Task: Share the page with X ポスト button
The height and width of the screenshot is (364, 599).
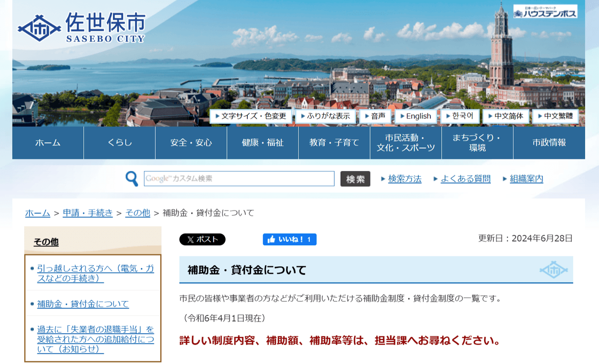Action: [x=202, y=239]
